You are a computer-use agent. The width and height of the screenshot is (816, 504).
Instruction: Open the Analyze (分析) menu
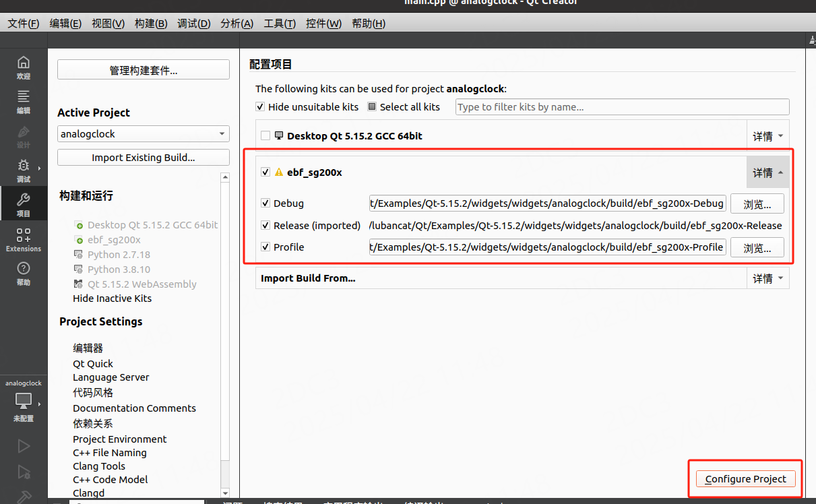[x=237, y=24]
